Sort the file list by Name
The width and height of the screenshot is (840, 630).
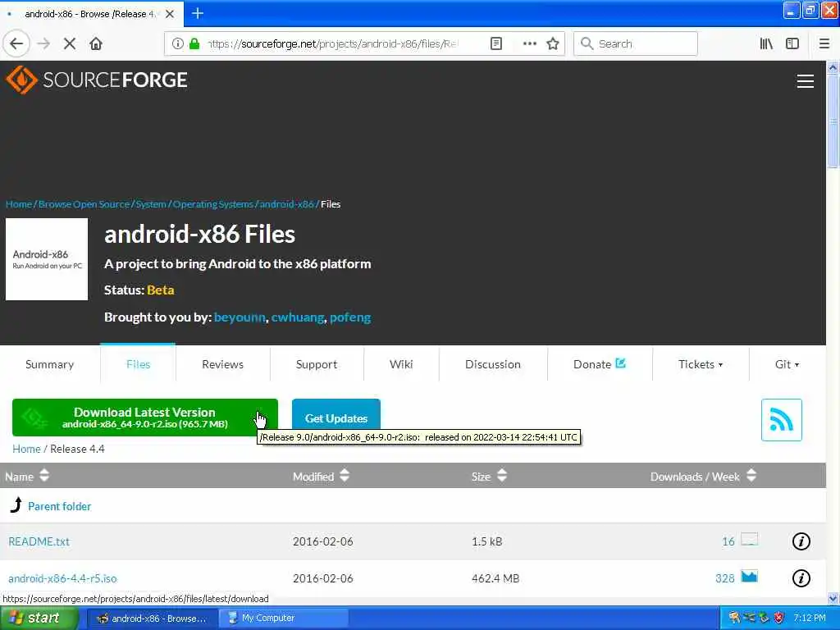(x=27, y=476)
